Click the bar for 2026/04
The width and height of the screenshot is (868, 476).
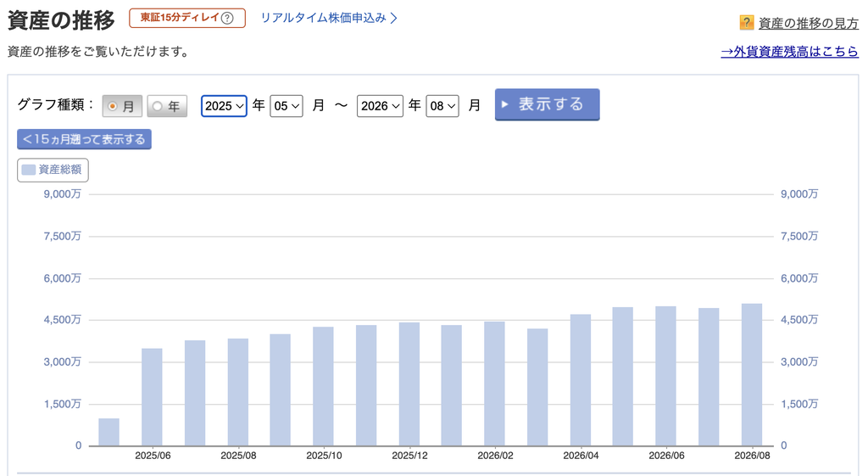580,380
